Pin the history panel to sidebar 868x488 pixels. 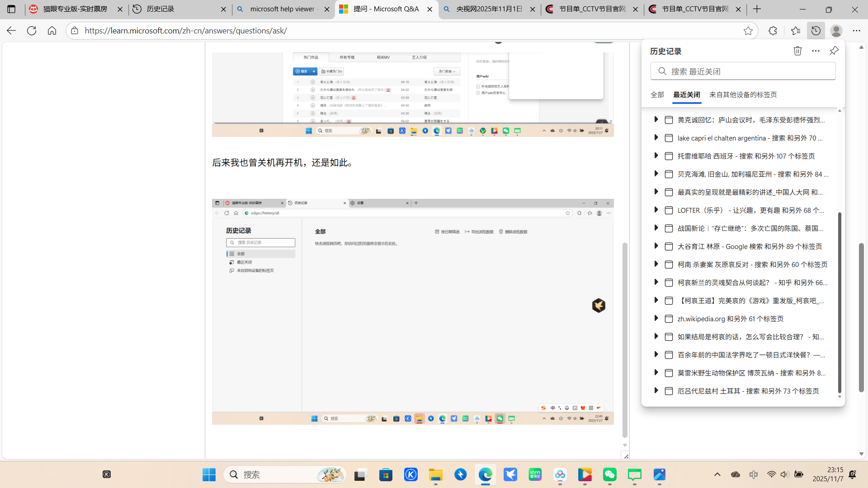[x=834, y=51]
